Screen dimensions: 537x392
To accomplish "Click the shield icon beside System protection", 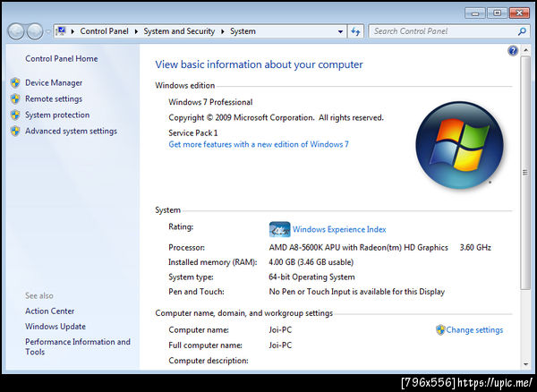I will click(x=15, y=115).
